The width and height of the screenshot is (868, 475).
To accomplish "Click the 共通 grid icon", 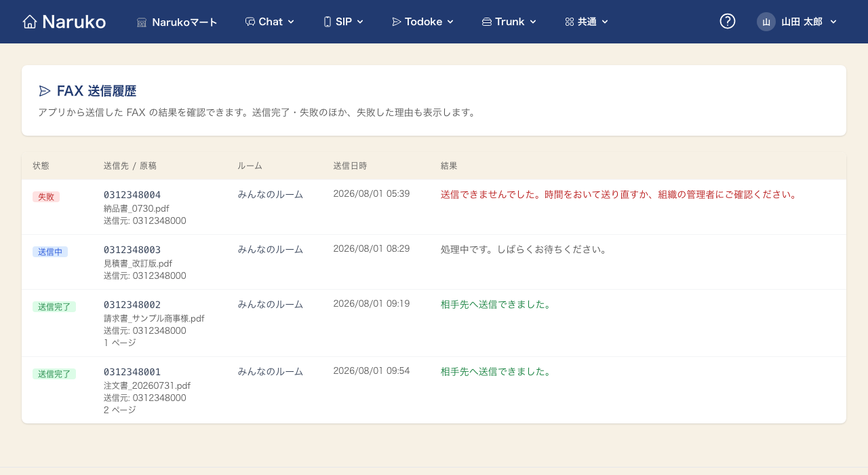I will (x=570, y=22).
